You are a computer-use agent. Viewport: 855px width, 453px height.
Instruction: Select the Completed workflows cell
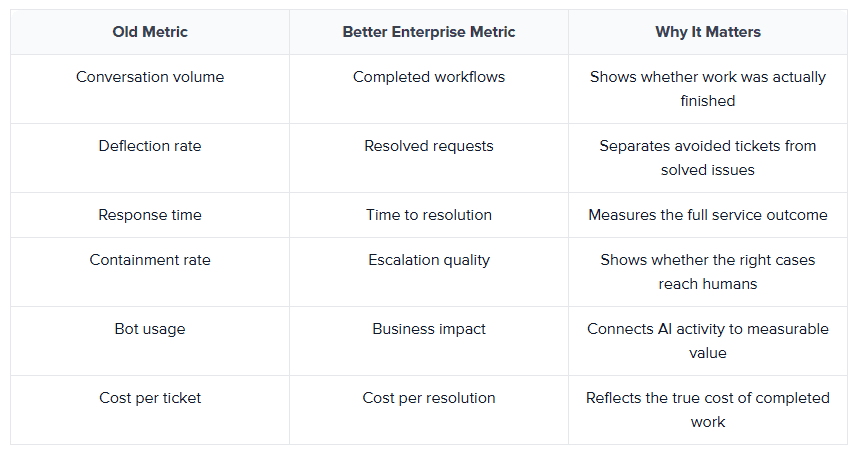pos(429,89)
